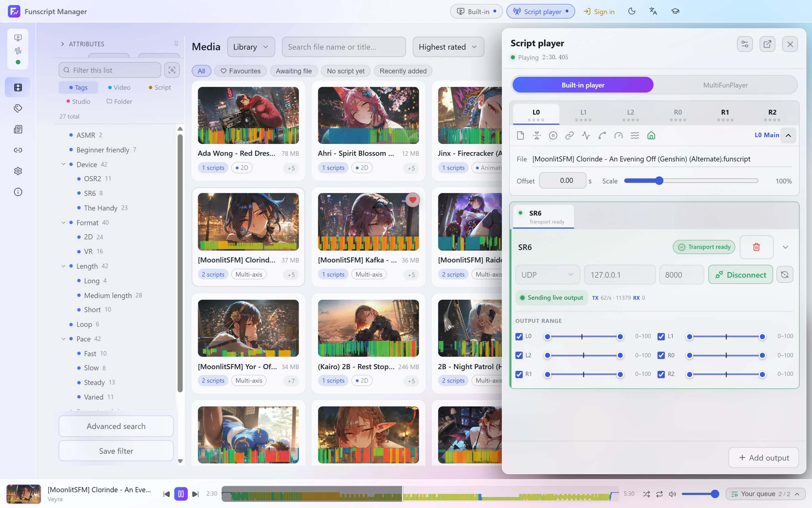Pause playback in the bottom bar
The height and width of the screenshot is (508, 812).
[181, 494]
